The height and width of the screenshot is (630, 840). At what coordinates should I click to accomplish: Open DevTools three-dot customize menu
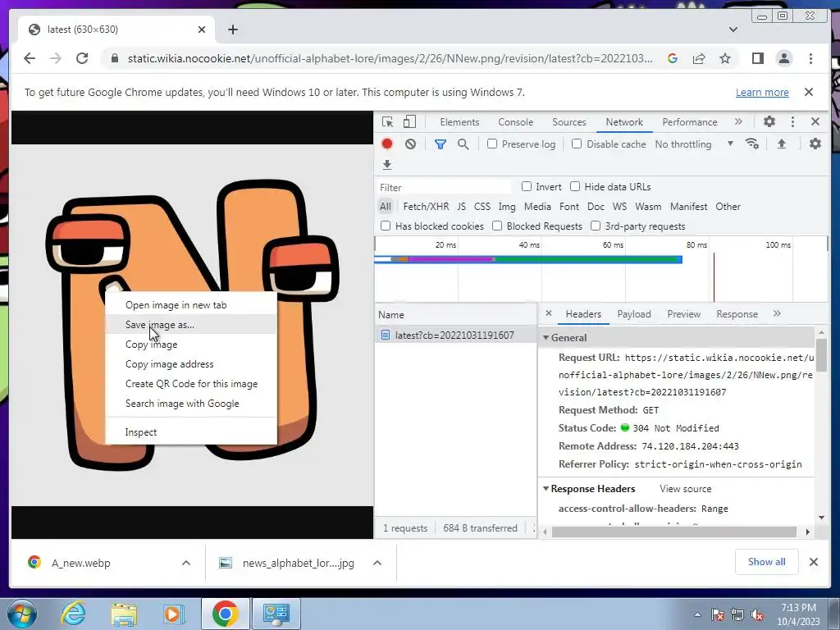793,121
